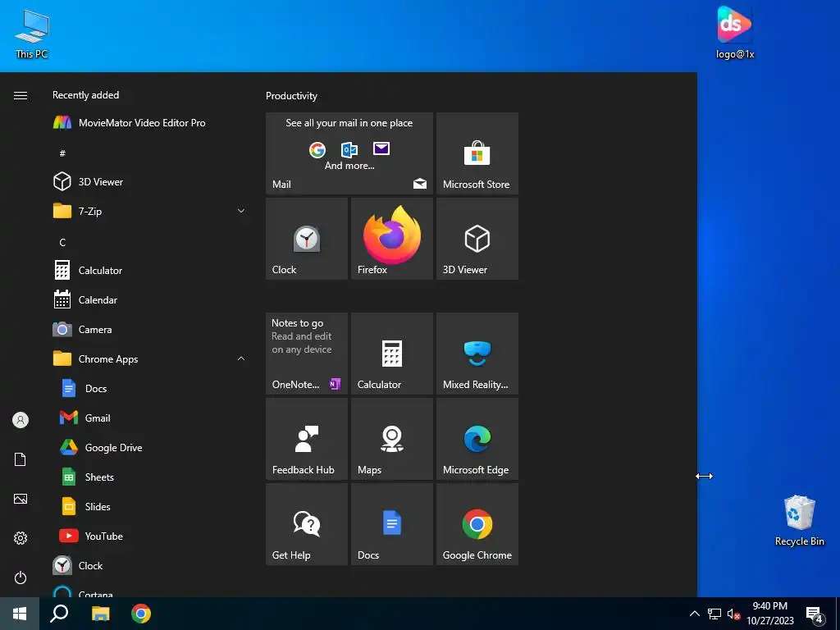Expand the 7-Zip folder
This screenshot has height=630, width=840.
pos(150,211)
